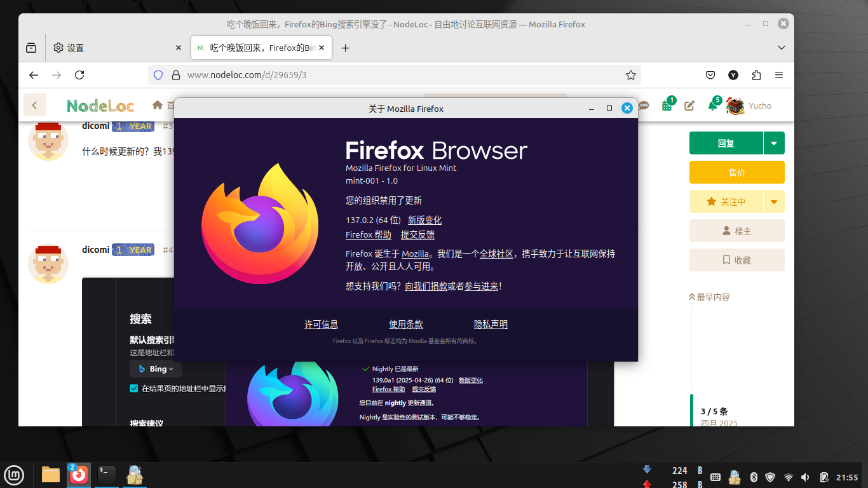Click the NodeLoc home icon
The width and height of the screenshot is (868, 488).
[158, 105]
